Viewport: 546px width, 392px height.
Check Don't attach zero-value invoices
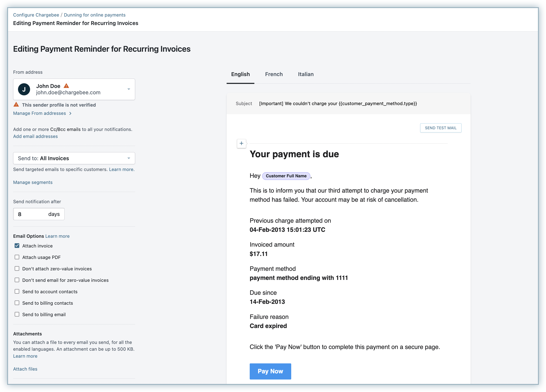pyautogui.click(x=17, y=268)
